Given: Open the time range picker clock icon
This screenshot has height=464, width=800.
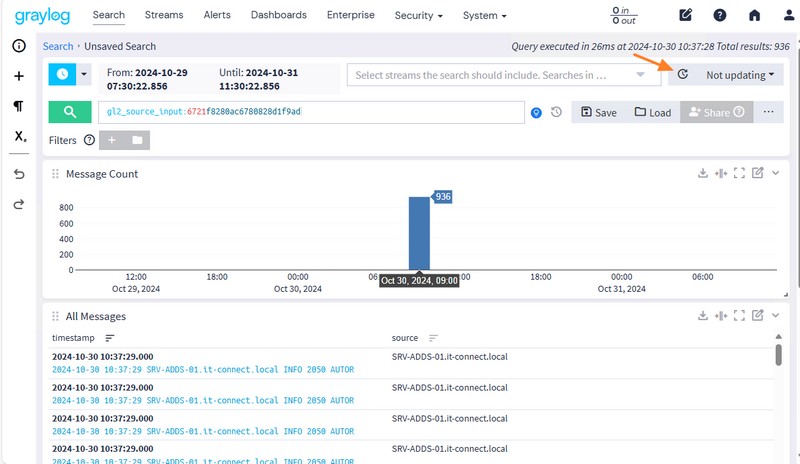Looking at the screenshot, I should click(62, 75).
